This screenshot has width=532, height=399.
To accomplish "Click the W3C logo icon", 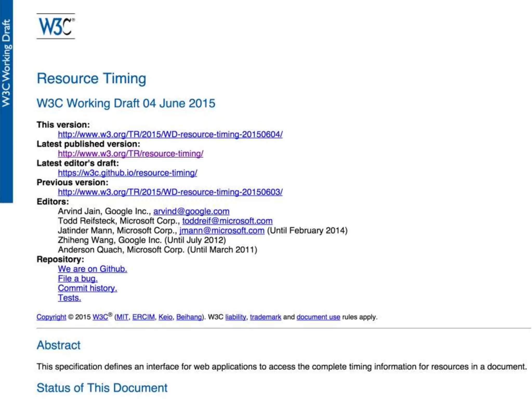I will coord(56,26).
